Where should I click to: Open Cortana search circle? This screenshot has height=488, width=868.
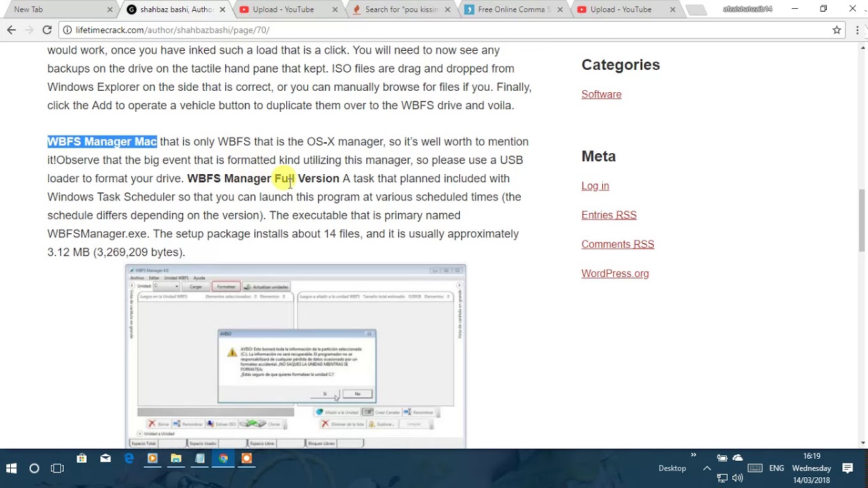35,468
